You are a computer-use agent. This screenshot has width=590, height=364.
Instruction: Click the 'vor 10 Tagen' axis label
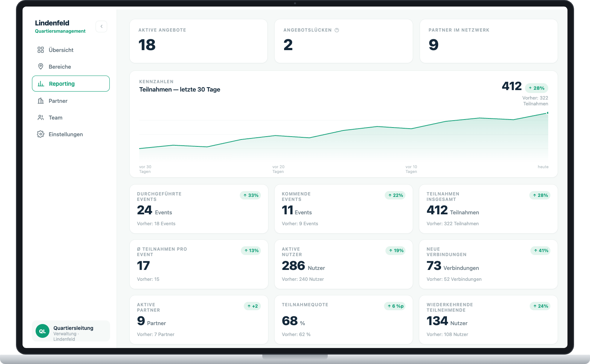point(411,169)
